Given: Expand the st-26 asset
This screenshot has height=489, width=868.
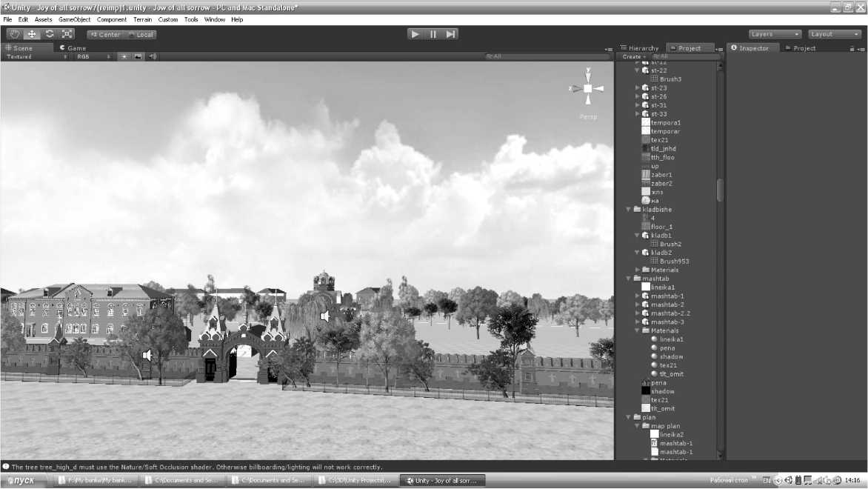Looking at the screenshot, I should pos(637,96).
